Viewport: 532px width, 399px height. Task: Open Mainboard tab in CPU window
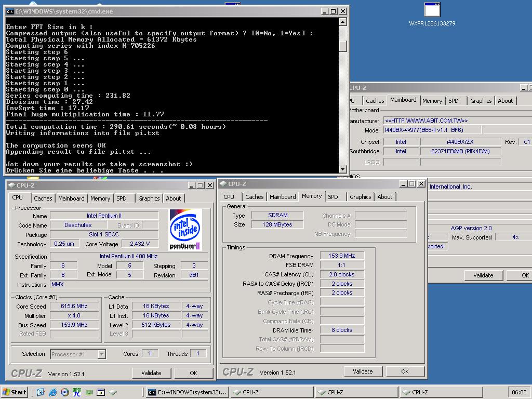click(x=71, y=198)
